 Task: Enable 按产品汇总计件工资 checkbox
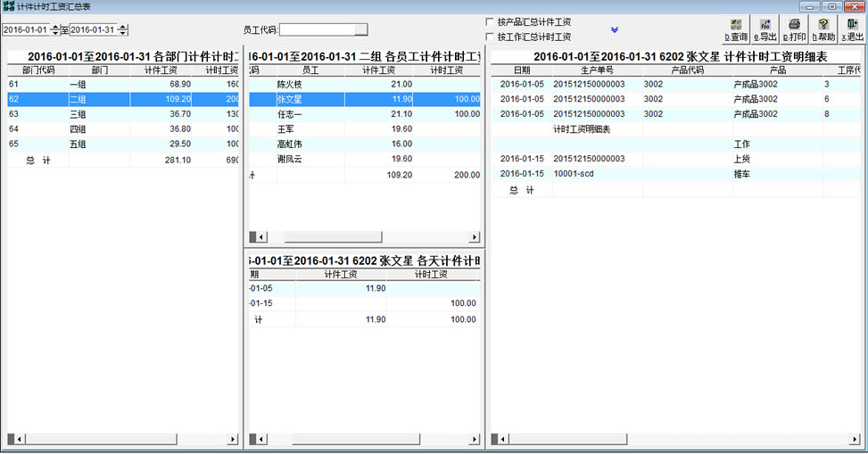point(490,21)
